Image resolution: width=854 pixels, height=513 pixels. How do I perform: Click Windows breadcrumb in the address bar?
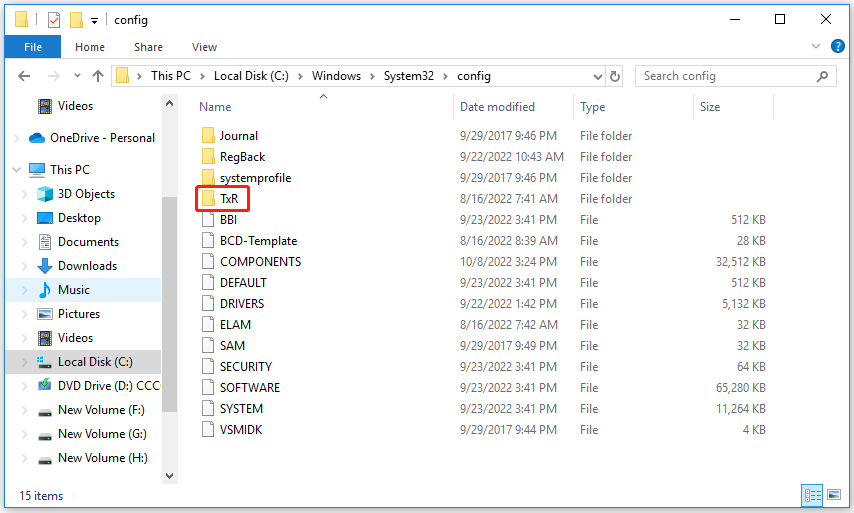click(336, 76)
